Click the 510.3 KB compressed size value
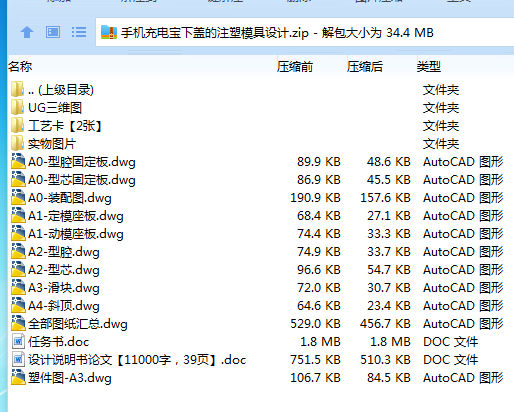514x412 pixels. tap(385, 360)
